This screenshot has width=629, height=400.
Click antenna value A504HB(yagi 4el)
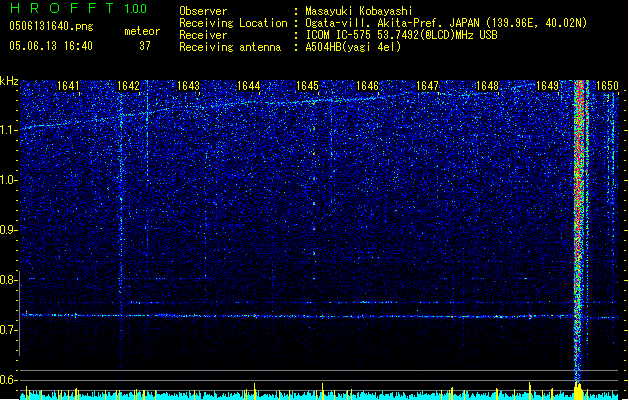[x=353, y=47]
